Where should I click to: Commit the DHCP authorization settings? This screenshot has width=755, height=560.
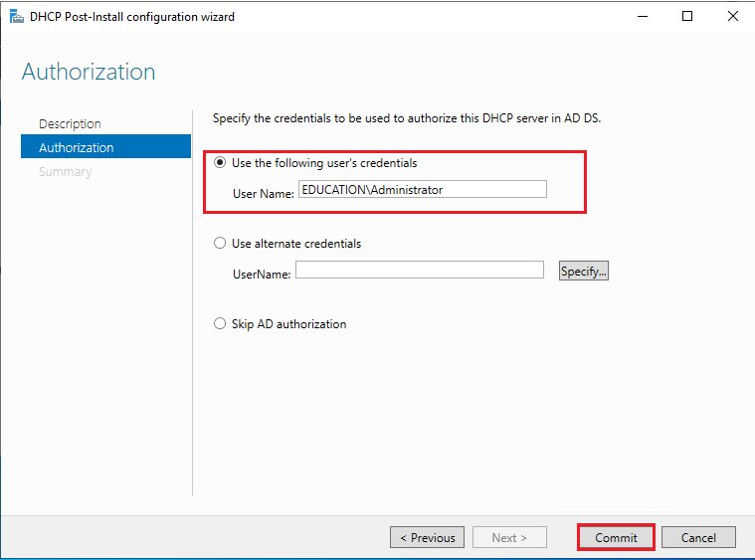616,537
